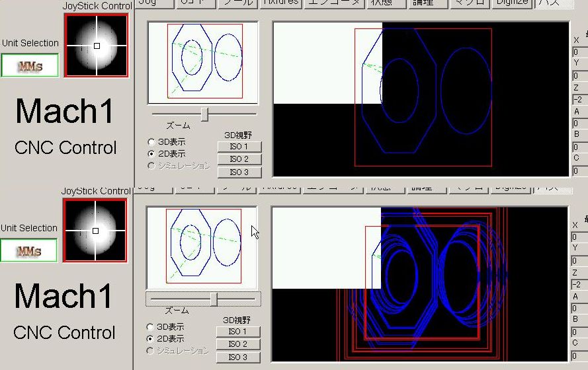Open the Jog tab in the upper screen

click(155, 3)
